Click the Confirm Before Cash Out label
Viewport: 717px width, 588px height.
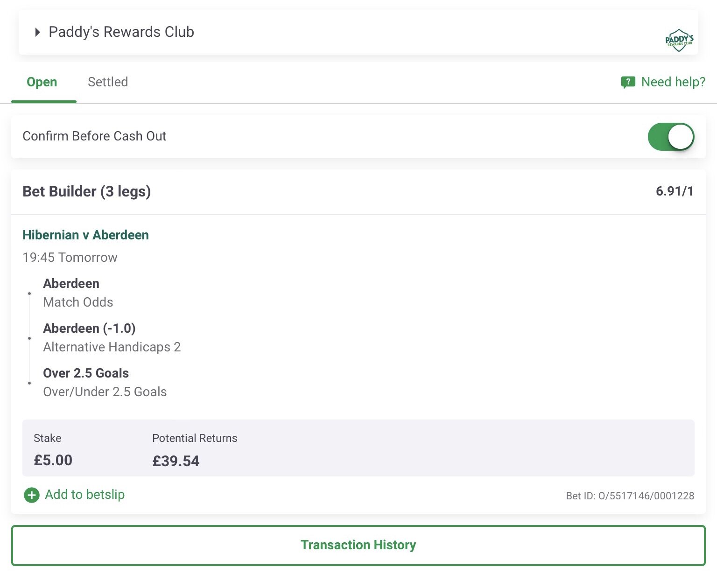click(x=94, y=136)
